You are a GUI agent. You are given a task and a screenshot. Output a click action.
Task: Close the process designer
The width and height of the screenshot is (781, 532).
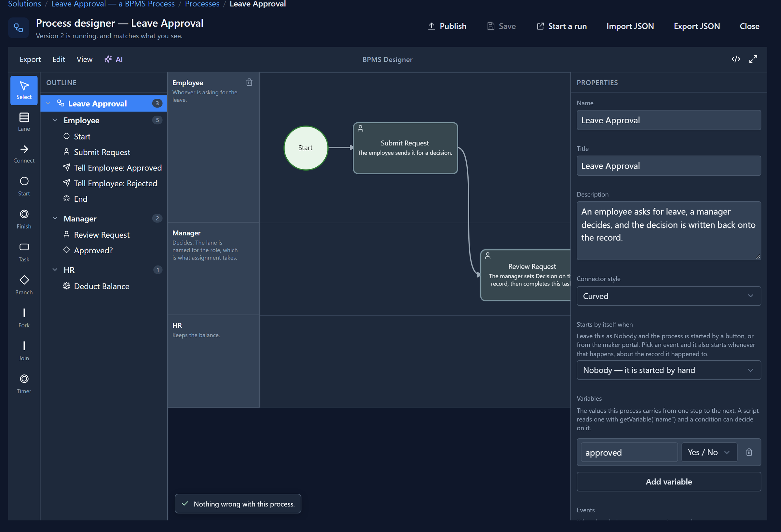click(x=749, y=26)
